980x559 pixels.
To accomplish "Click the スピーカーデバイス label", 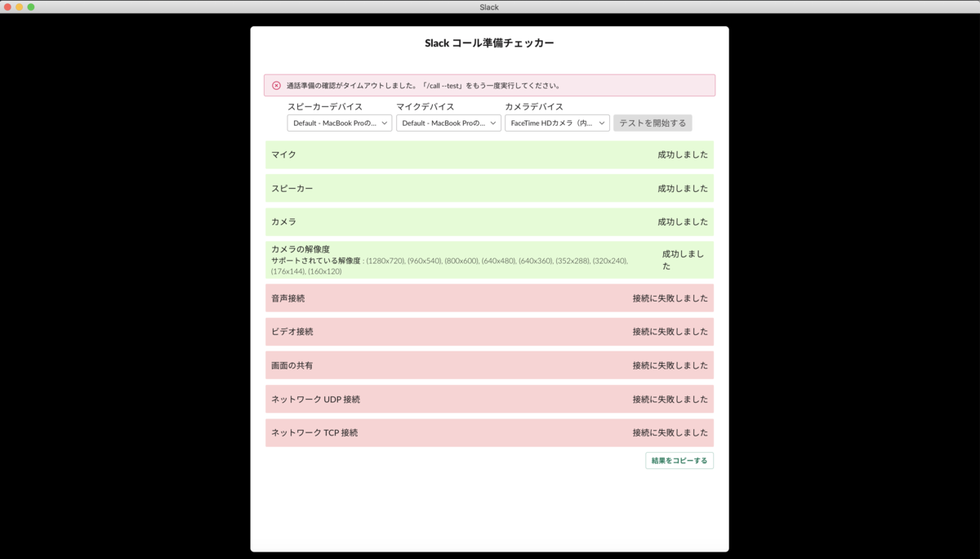I will pos(325,106).
